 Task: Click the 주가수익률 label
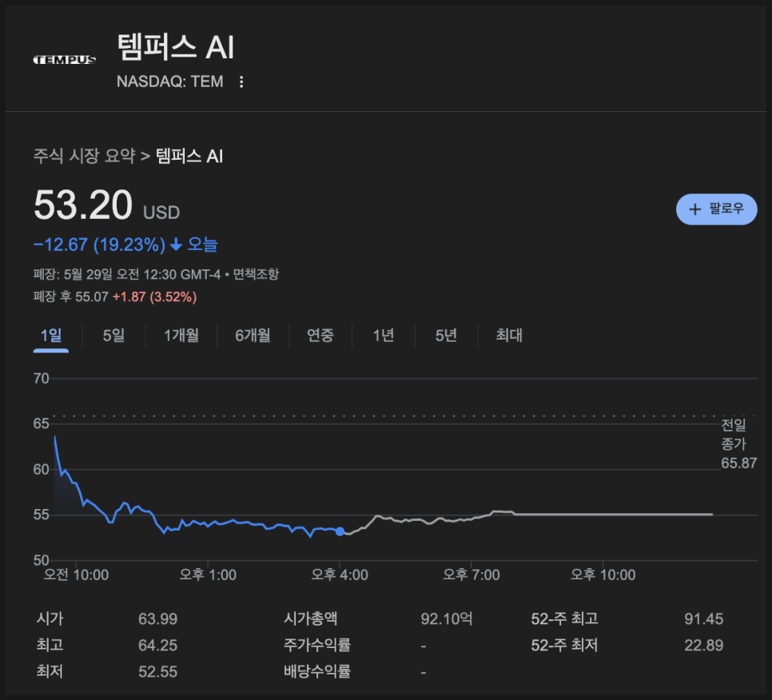pyautogui.click(x=317, y=646)
